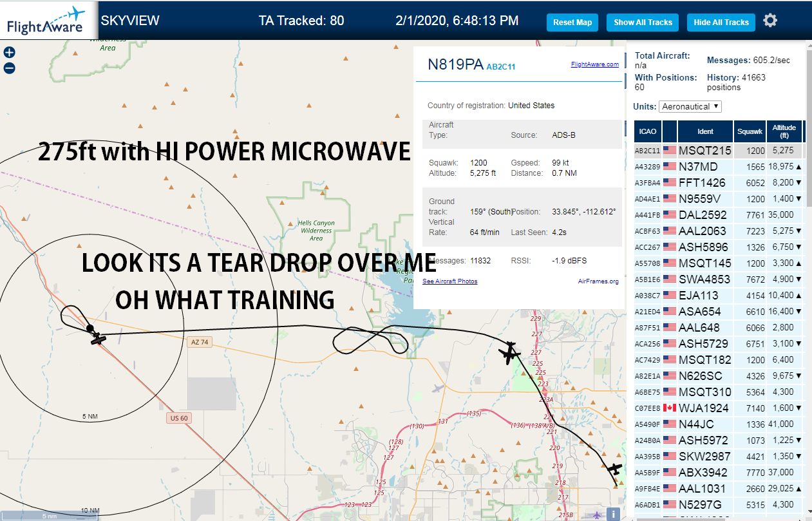Image resolution: width=812 pixels, height=521 pixels.
Task: Select the EJA113 aircraft row
Action: click(x=717, y=295)
